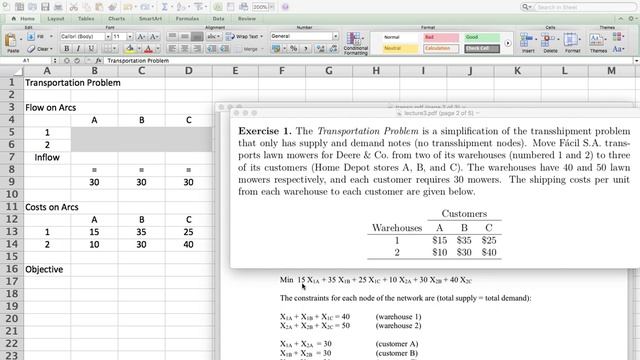The width and height of the screenshot is (640, 360).
Task: Apply the Bad cell style
Action: click(441, 37)
